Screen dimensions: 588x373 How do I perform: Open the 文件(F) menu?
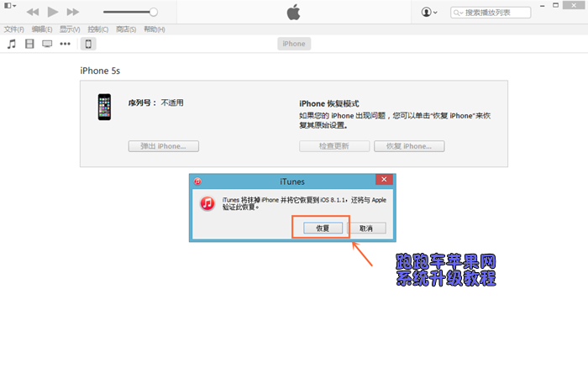(14, 29)
